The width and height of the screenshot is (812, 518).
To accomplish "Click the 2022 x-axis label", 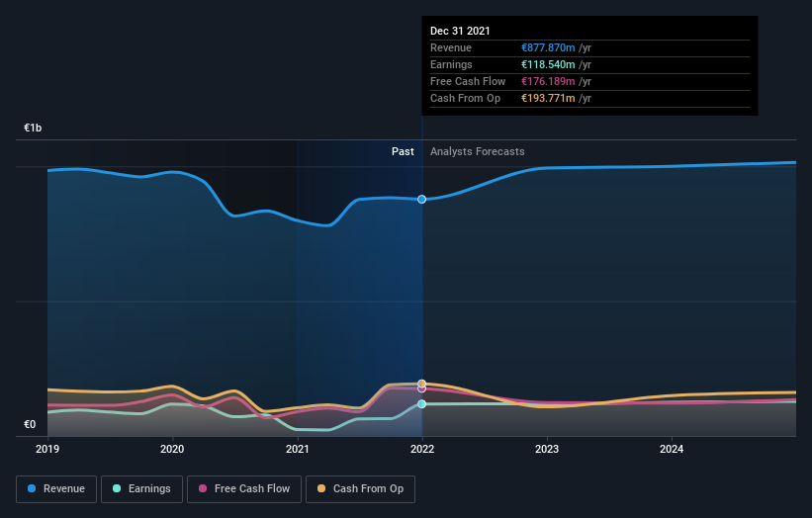I will click(x=422, y=449).
